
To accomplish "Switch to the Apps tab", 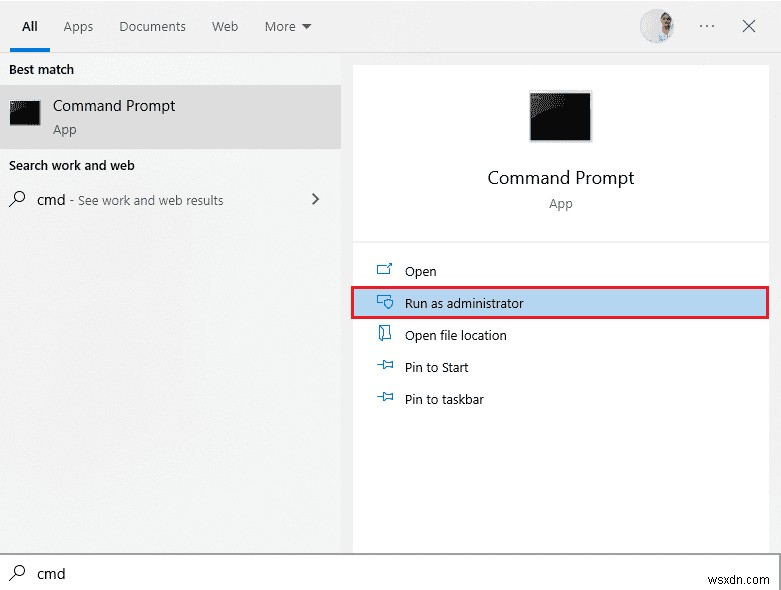I will (78, 27).
